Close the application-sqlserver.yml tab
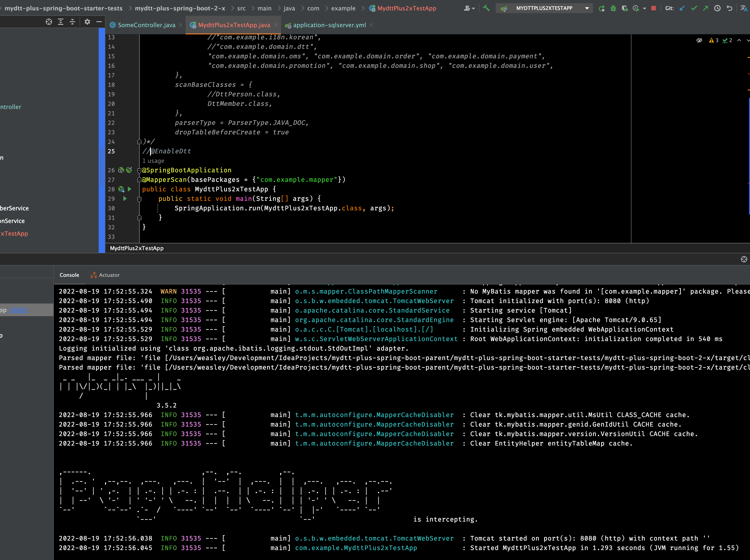750x560 pixels. (371, 25)
